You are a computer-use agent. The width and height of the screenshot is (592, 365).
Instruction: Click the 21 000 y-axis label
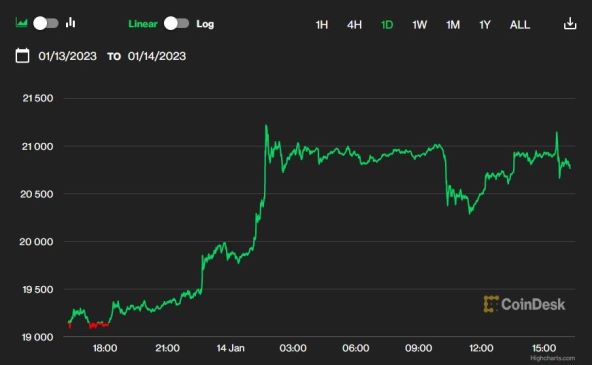37,146
